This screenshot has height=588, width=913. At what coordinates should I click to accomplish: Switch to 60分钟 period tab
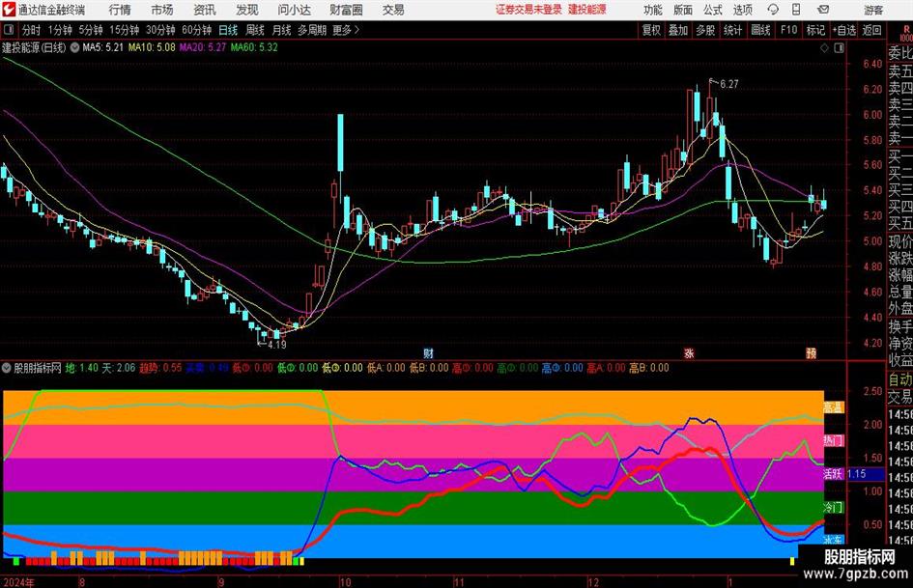pyautogui.click(x=196, y=30)
